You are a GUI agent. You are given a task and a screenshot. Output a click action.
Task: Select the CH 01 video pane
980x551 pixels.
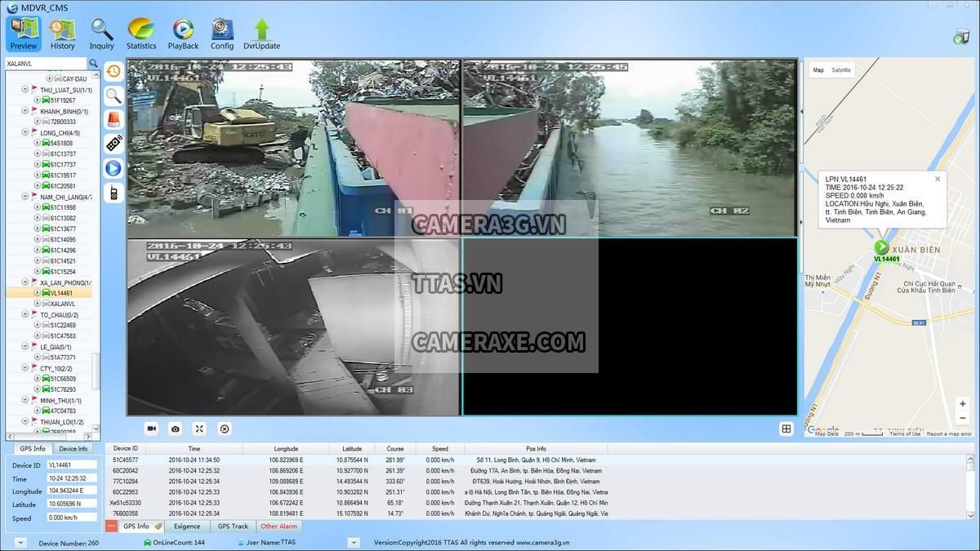click(x=294, y=148)
